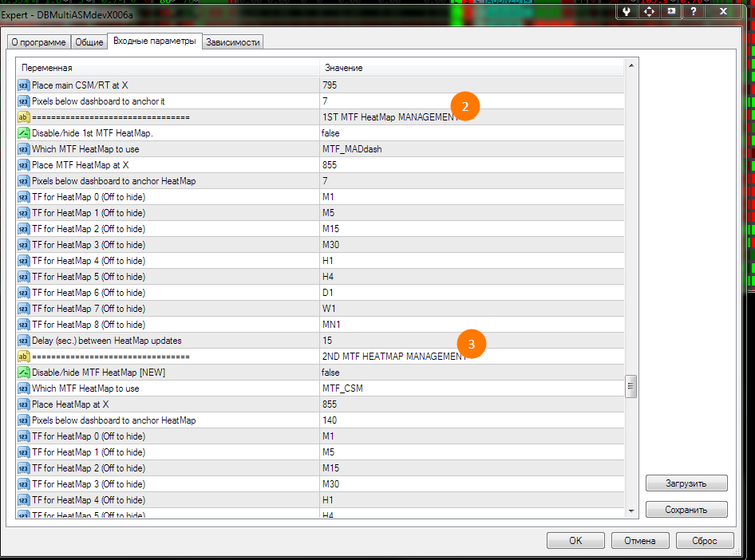Viewport: 755px width, 560px height.
Task: Click the icon beside Pixels below dashboard to anchor it
Action: point(24,101)
